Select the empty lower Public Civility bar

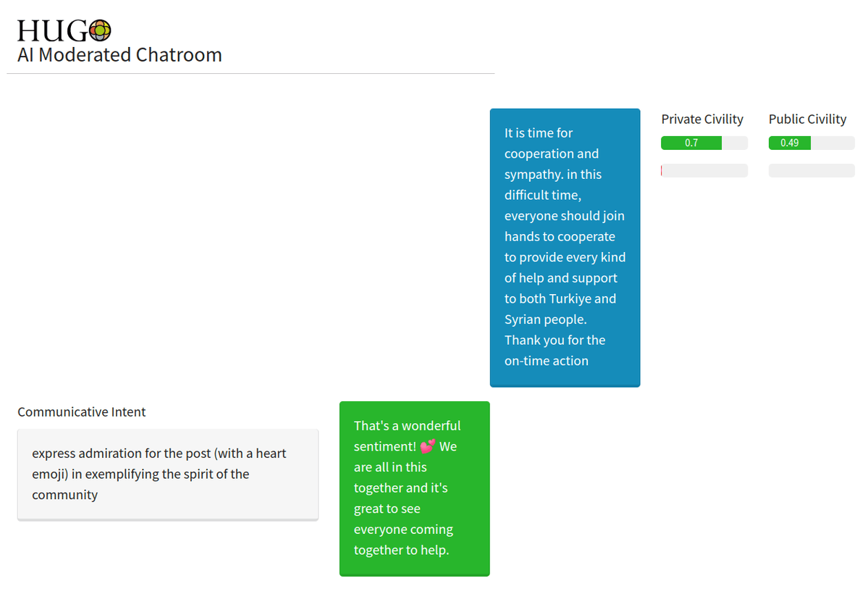(x=812, y=171)
